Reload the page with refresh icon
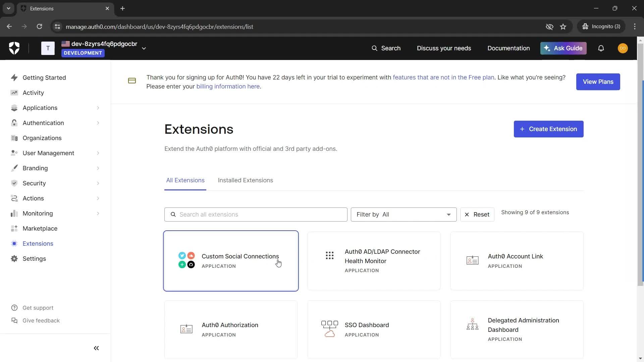The image size is (644, 362). [39, 27]
